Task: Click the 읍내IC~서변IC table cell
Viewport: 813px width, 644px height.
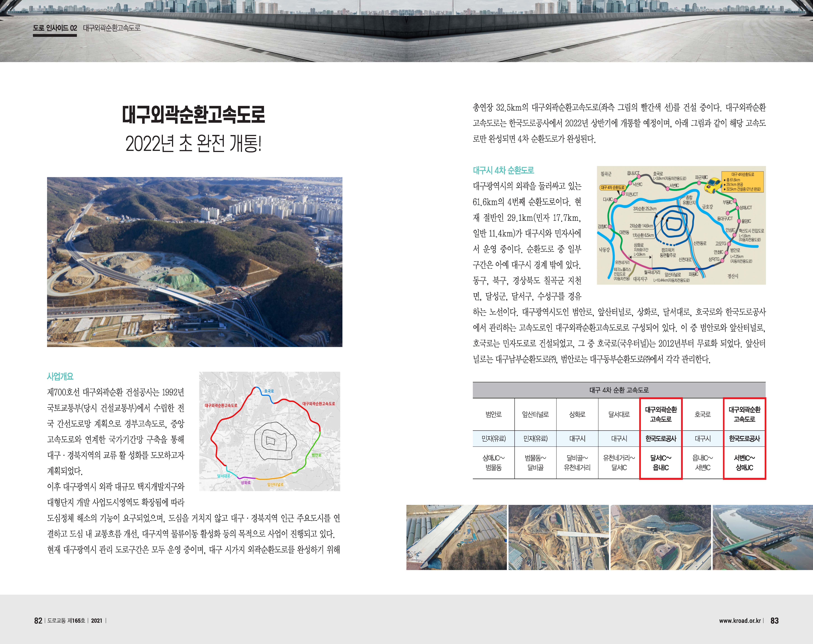Action: click(702, 463)
